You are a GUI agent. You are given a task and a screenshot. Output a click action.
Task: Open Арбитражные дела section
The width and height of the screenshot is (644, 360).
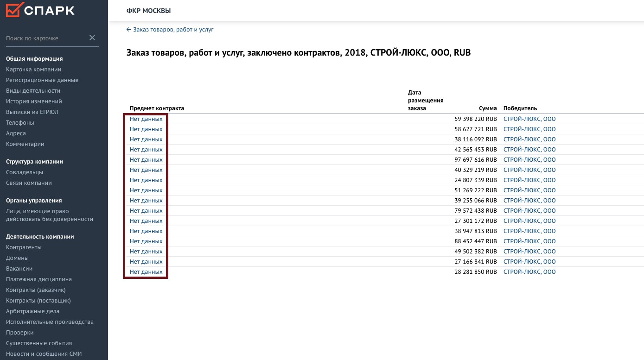pos(32,311)
